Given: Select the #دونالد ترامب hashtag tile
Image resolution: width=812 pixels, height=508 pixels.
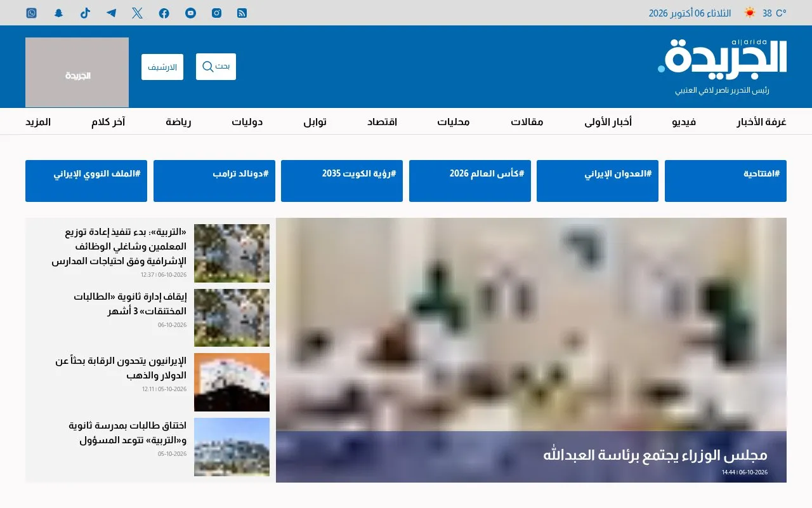Looking at the screenshot, I should point(214,181).
